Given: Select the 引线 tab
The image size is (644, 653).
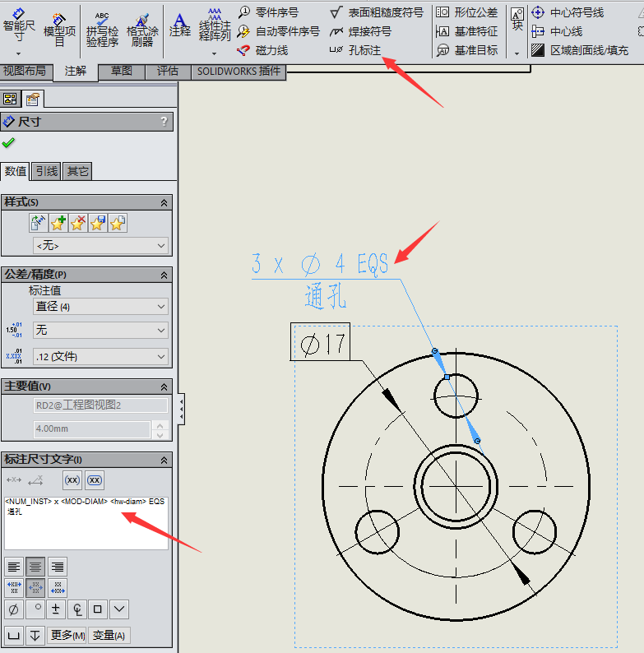Looking at the screenshot, I should tap(46, 171).
